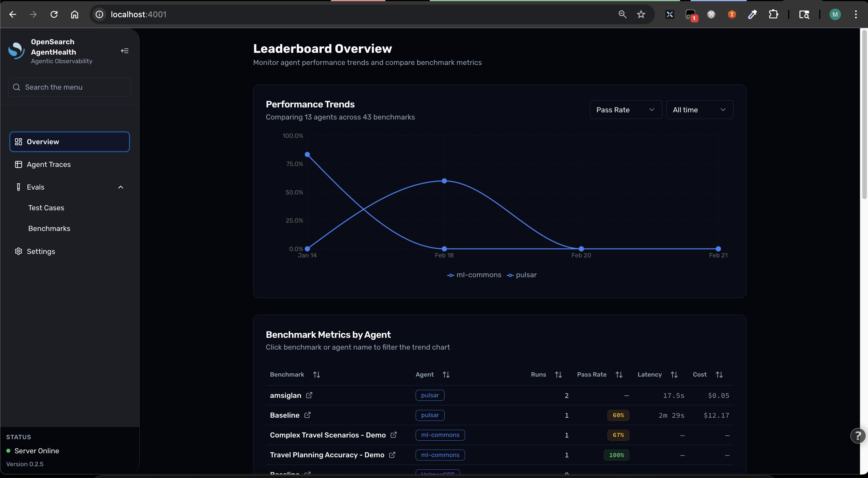This screenshot has height=478, width=868.
Task: Select the Evals flask icon in sidebar
Action: click(19, 187)
